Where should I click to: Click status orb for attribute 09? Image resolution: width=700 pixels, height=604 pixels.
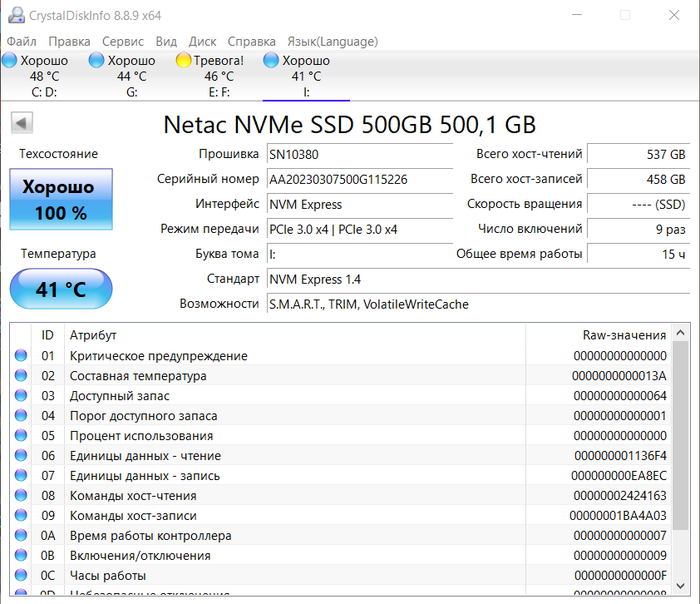pos(21,515)
